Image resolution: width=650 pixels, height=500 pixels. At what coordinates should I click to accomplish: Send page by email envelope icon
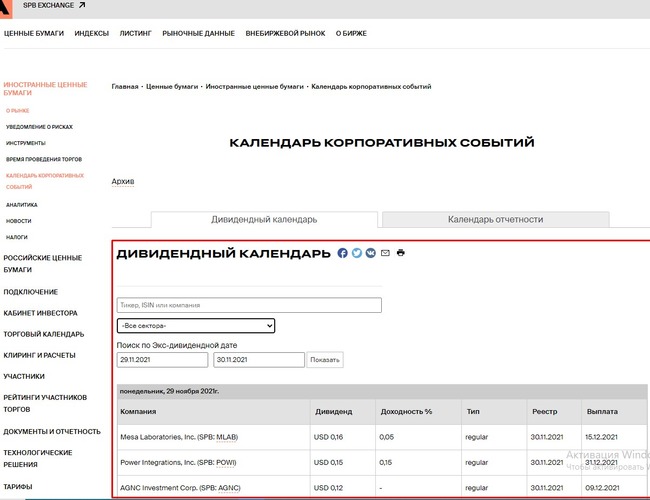[385, 253]
